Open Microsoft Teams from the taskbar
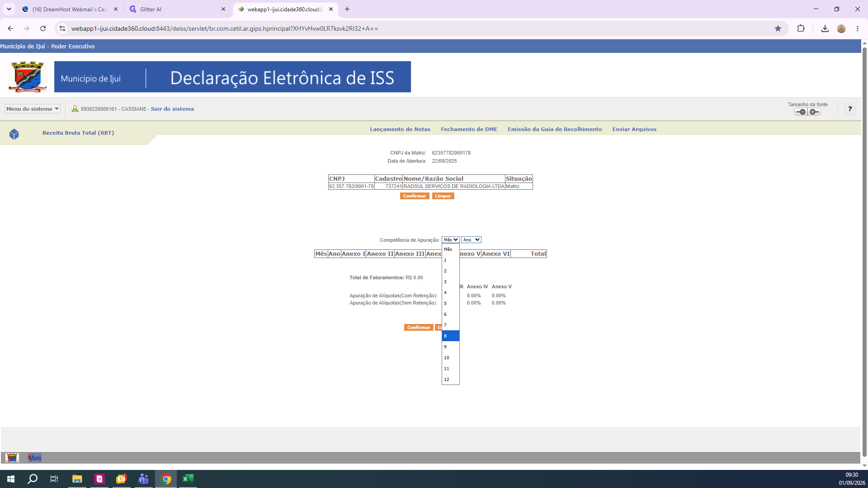The image size is (868, 488). [144, 479]
